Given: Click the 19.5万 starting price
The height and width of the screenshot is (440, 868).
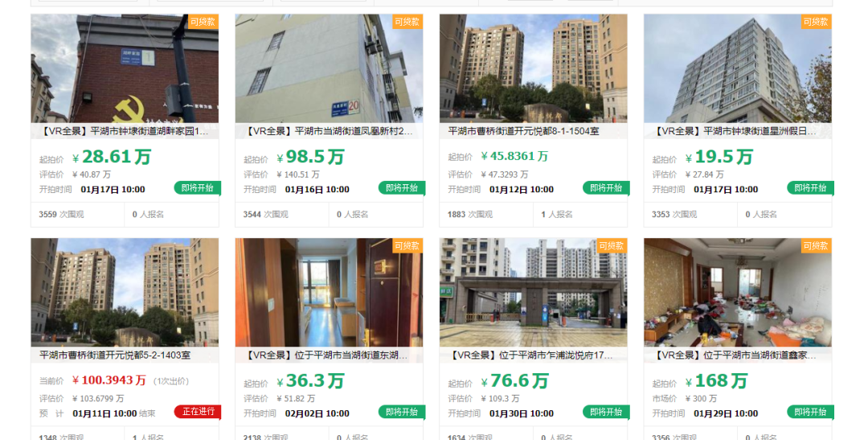Looking at the screenshot, I should [719, 157].
